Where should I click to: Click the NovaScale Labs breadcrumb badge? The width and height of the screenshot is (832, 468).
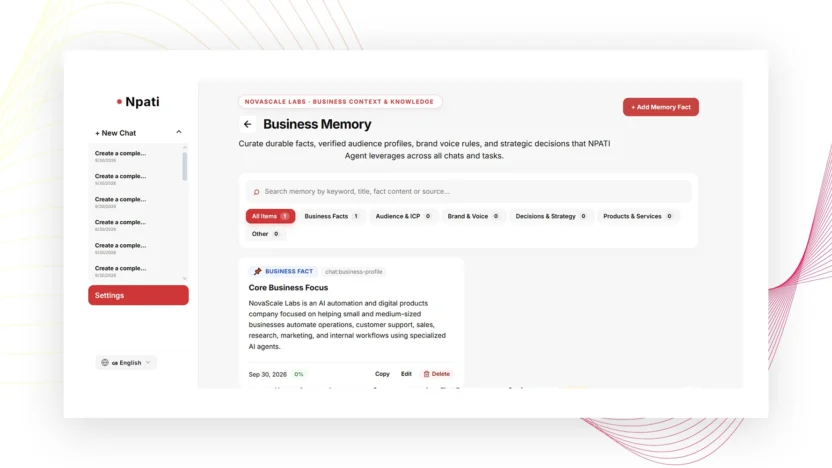click(340, 101)
